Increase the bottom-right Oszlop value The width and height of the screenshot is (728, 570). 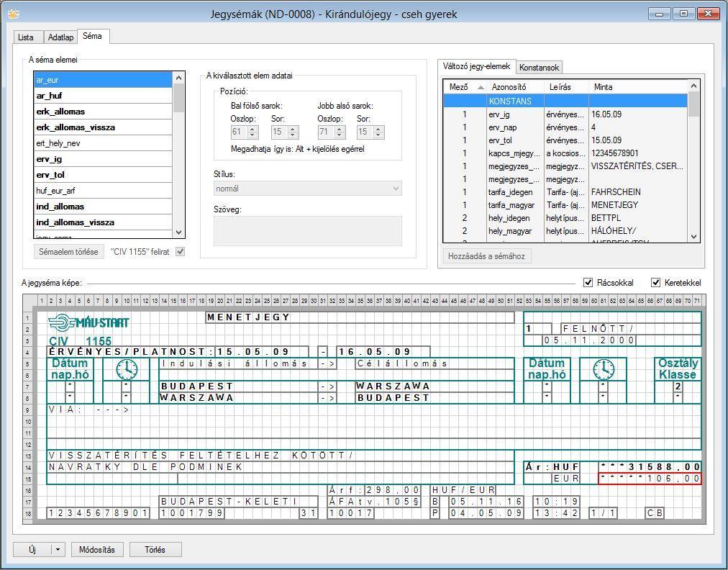340,129
